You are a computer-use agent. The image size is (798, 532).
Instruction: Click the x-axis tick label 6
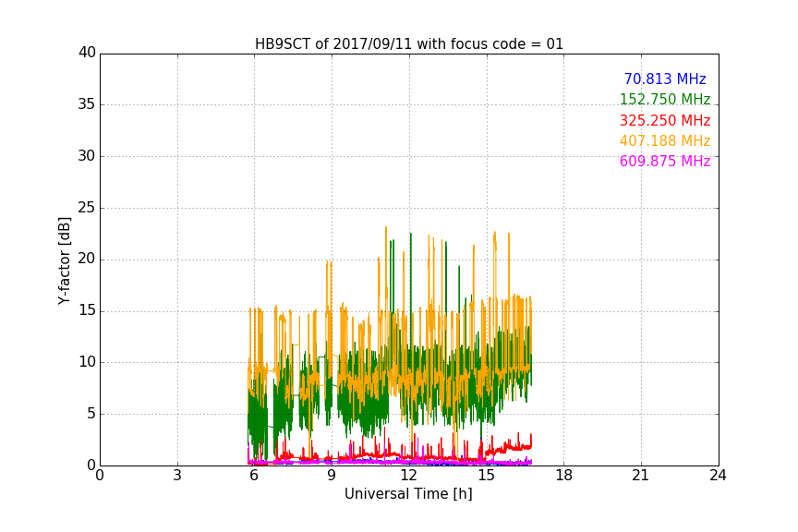click(x=254, y=476)
